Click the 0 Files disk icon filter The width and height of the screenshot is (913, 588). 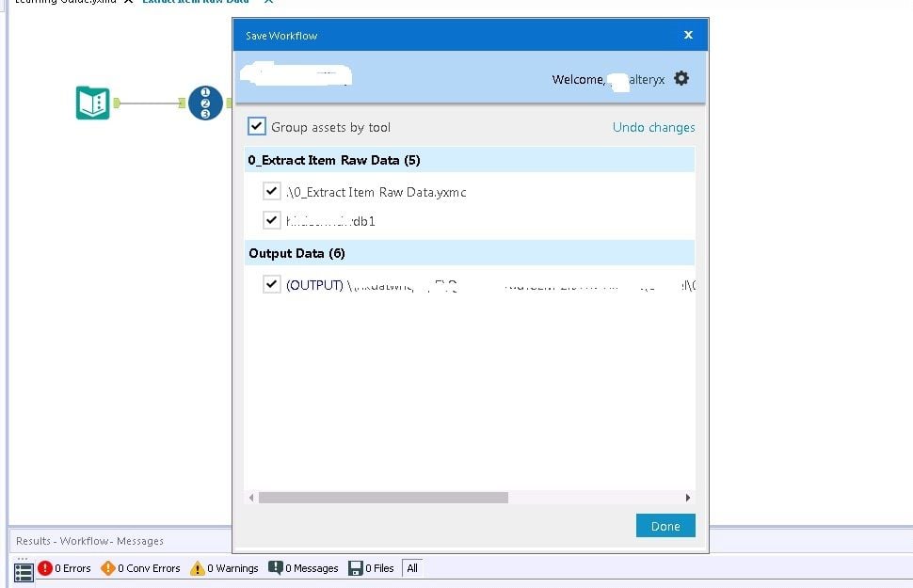(x=355, y=568)
